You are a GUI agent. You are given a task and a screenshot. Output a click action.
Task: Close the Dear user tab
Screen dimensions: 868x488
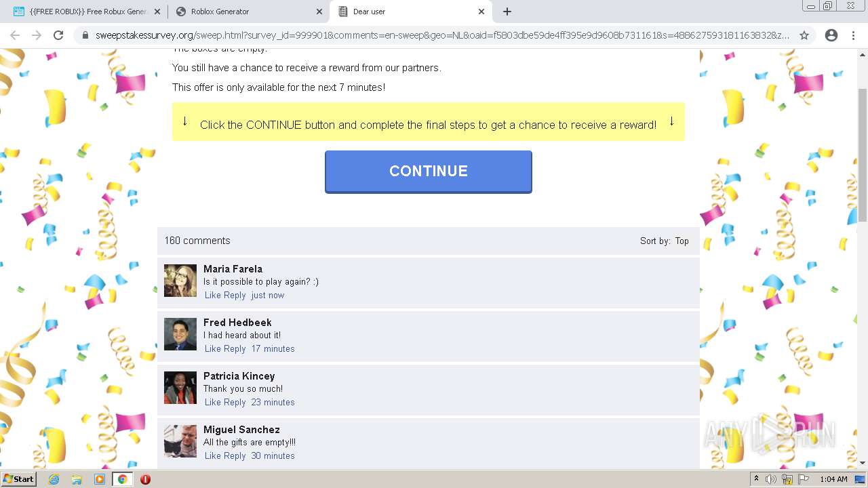(481, 12)
